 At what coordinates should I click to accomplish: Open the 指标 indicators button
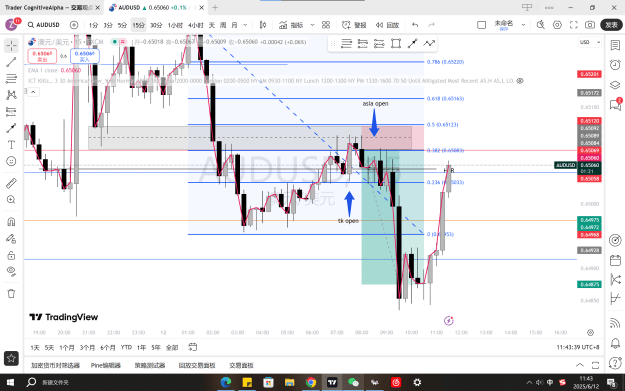click(x=291, y=25)
